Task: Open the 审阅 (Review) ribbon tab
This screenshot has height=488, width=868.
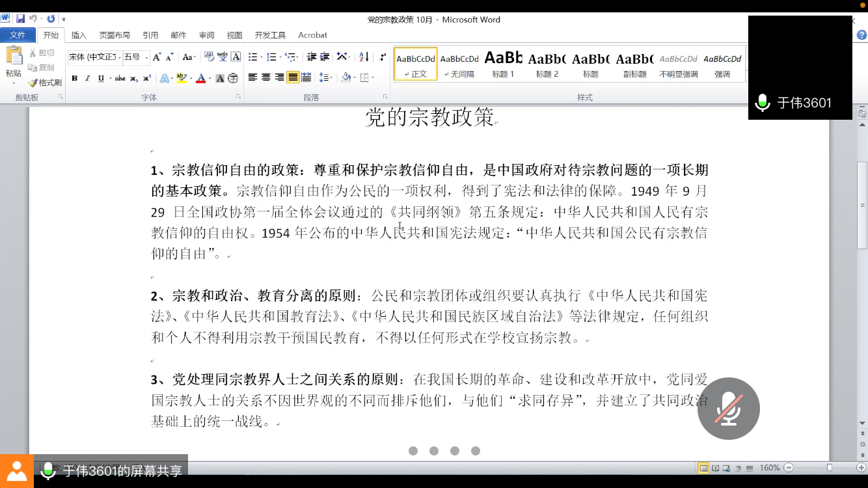Action: click(x=206, y=35)
